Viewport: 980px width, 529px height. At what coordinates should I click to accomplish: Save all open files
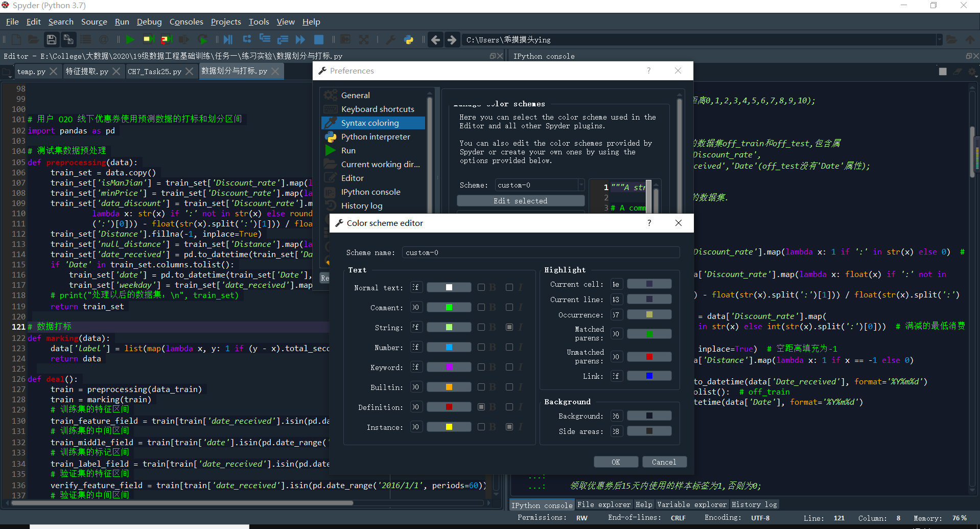68,39
